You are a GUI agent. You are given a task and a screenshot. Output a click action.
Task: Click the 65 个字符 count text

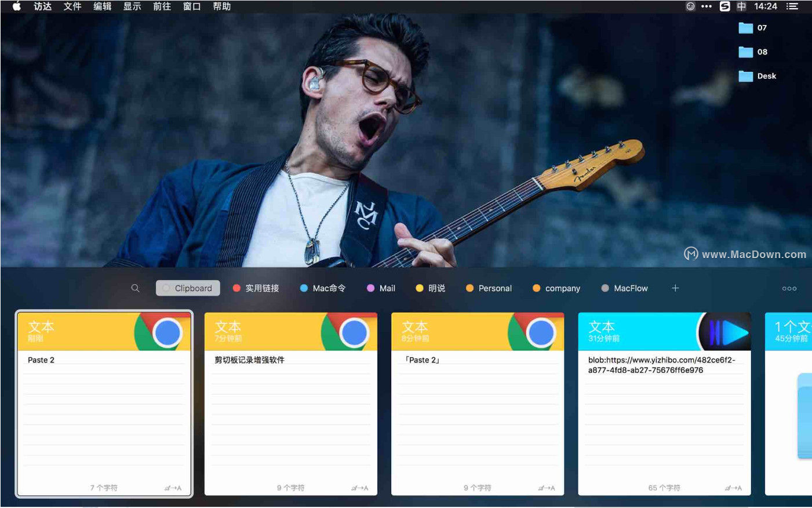point(664,488)
